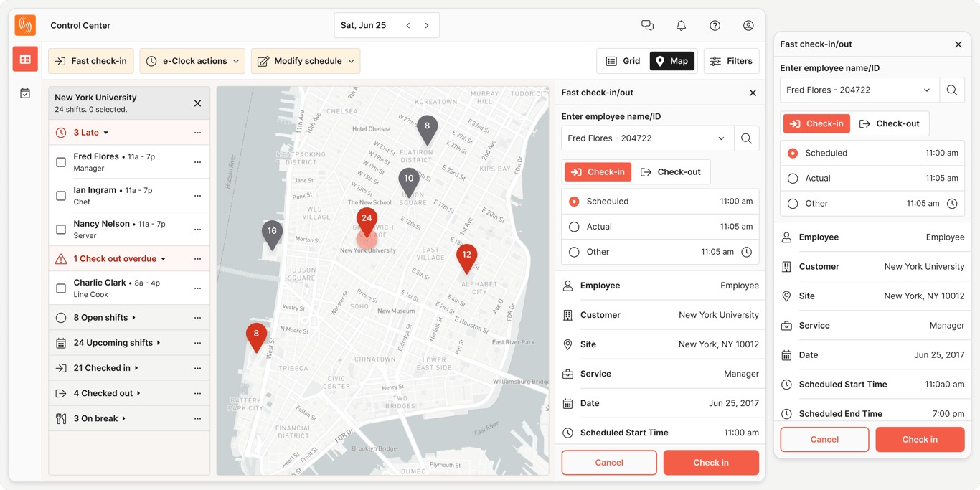Viewport: 980px width, 490px height.
Task: Select Nancy Nelson checkbox
Action: [61, 230]
